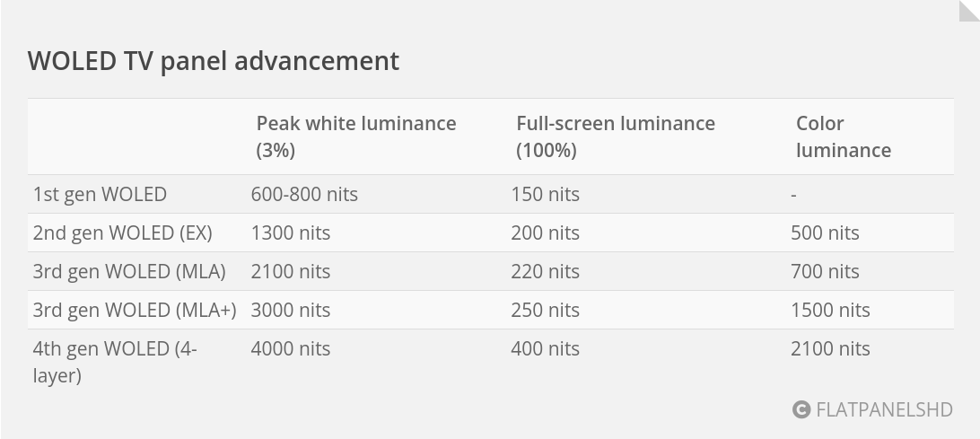The width and height of the screenshot is (980, 439).
Task: Click the 150 nits full-screen cell
Action: 545,195
